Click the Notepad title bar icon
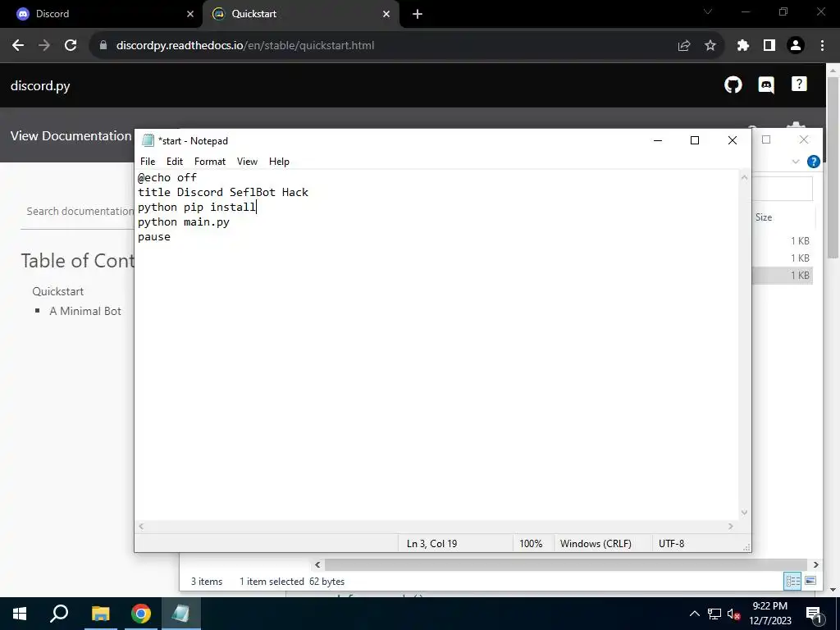840x630 pixels. pos(148,141)
